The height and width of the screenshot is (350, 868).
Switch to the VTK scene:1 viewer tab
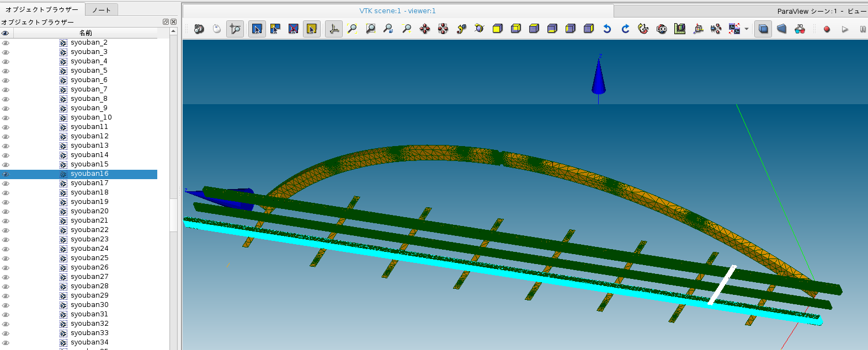(x=397, y=11)
